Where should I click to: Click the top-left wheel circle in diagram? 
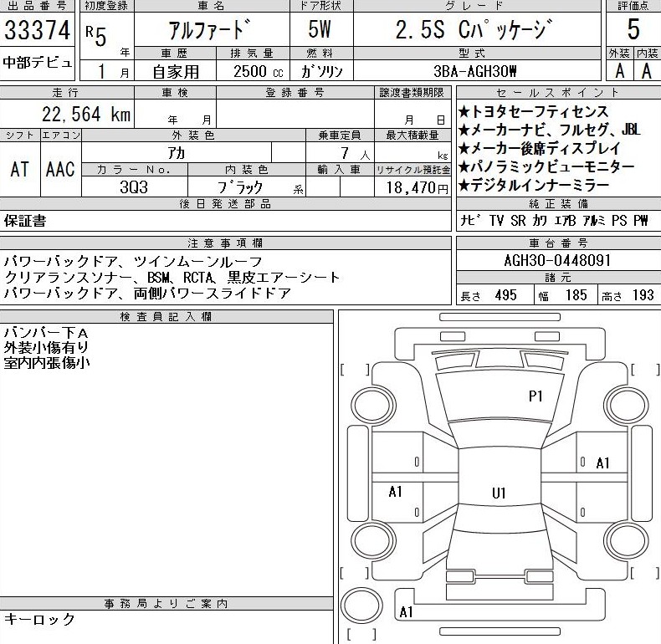coord(368,406)
